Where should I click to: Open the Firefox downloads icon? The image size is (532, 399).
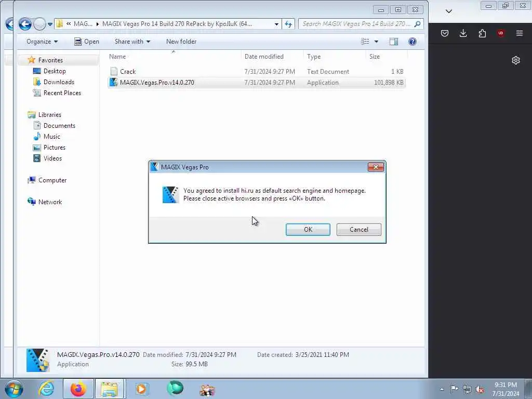click(x=463, y=33)
